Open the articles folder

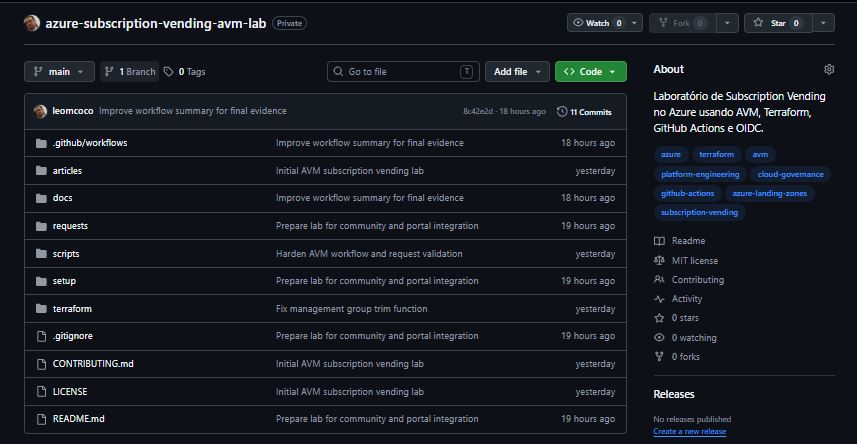click(x=67, y=171)
